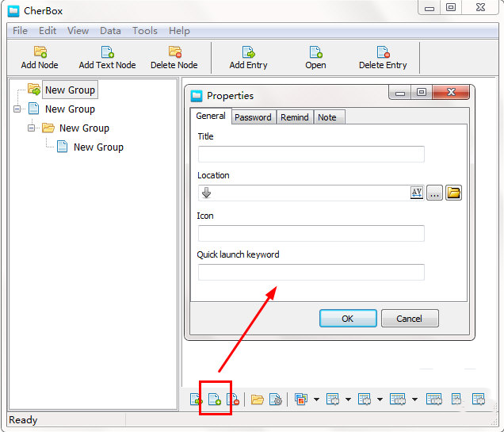
Task: Click the Properties dialog title icon
Action: [x=197, y=96]
